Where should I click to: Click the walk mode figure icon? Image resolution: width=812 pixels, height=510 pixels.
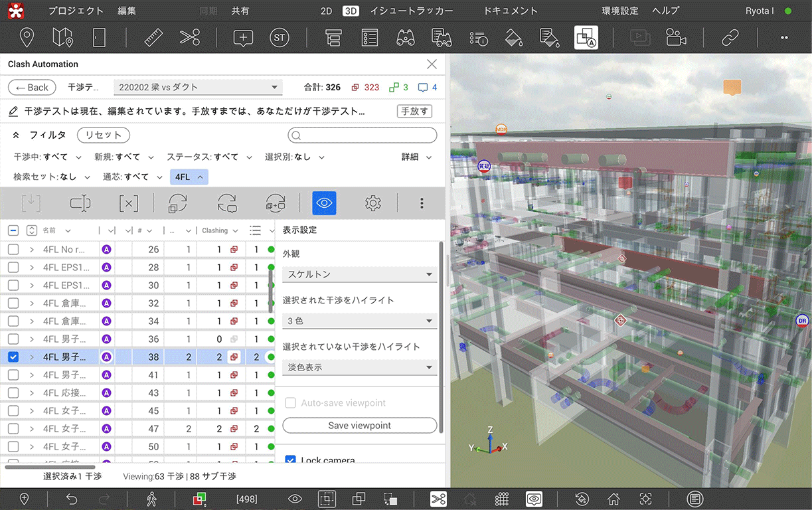pyautogui.click(x=151, y=499)
